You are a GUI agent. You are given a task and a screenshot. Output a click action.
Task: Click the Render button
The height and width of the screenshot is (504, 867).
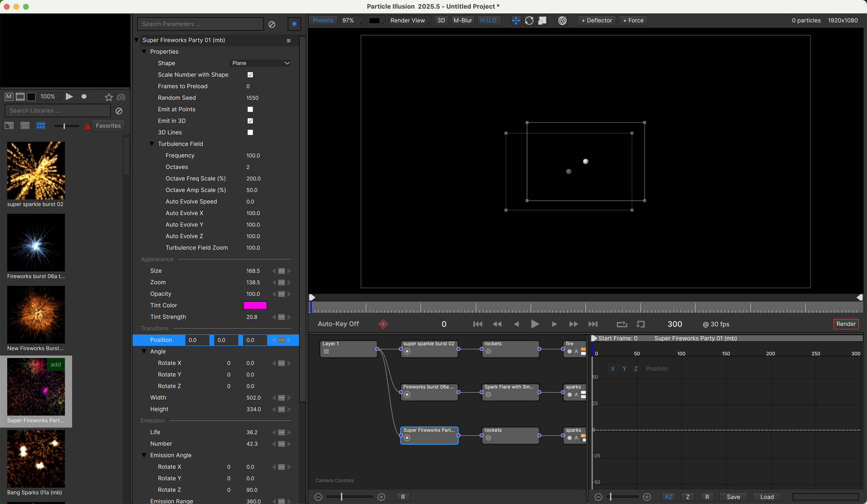tap(845, 324)
